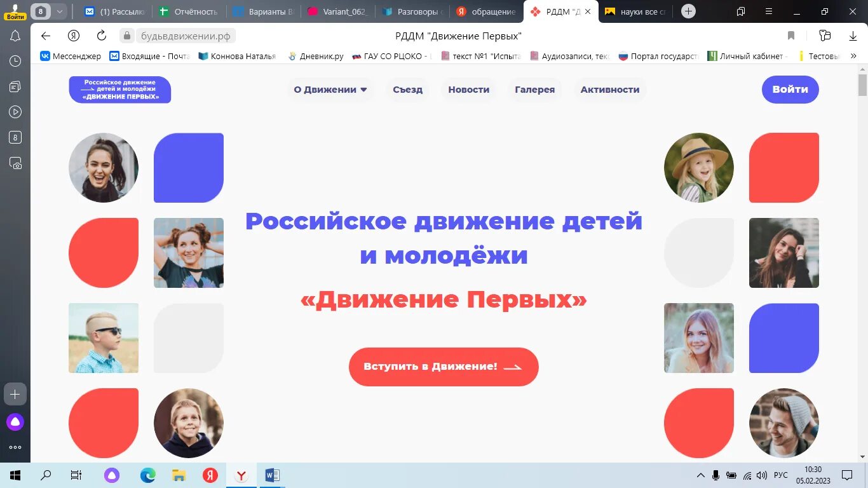Screen dimensions: 868x488
Task: Open Новости menu item
Action: pos(469,90)
